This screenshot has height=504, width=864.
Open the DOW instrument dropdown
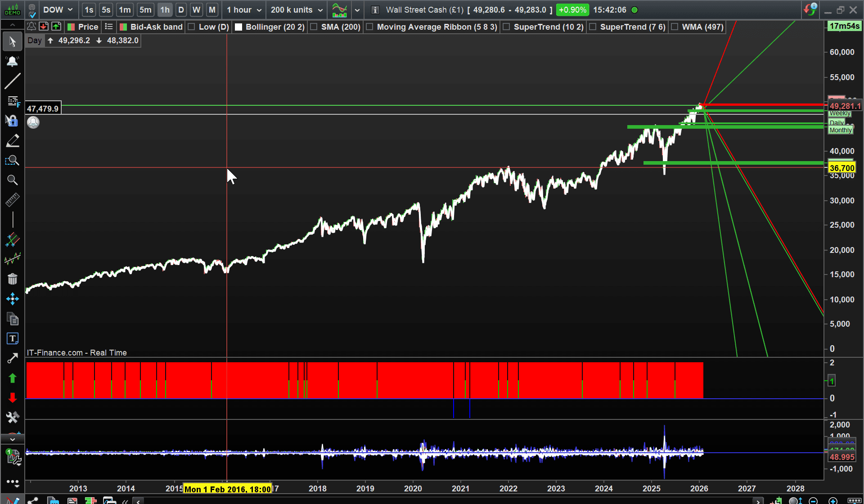(x=58, y=10)
